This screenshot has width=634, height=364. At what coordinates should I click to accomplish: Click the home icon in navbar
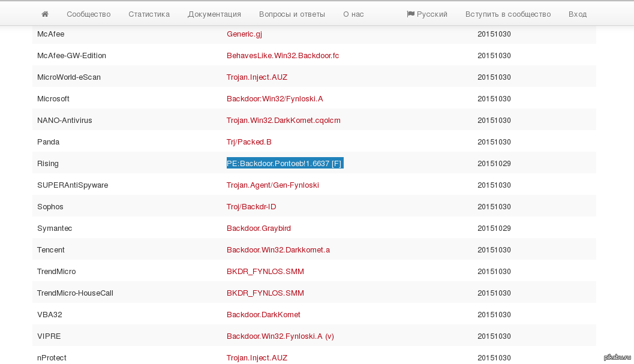click(x=45, y=14)
